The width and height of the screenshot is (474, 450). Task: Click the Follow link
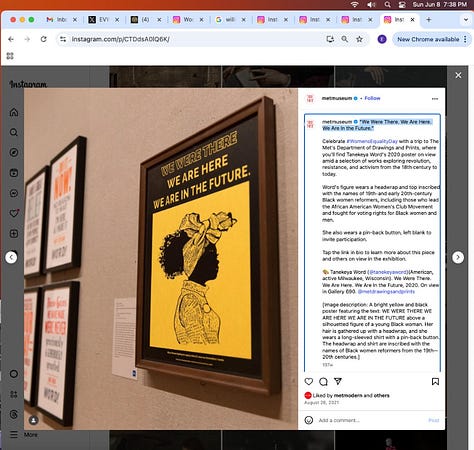[x=372, y=98]
